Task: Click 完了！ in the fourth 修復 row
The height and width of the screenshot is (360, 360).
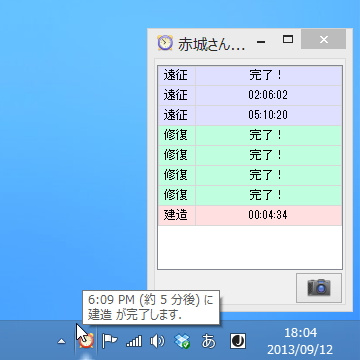Action: (x=269, y=196)
